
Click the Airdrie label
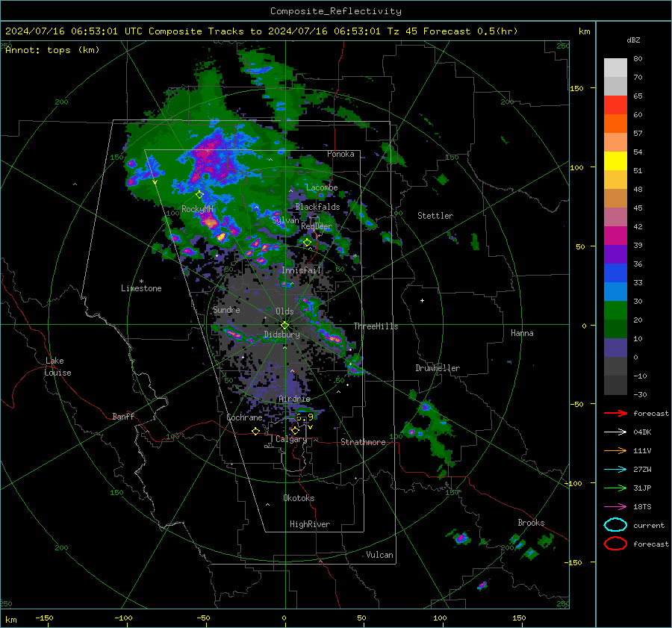pyautogui.click(x=294, y=399)
